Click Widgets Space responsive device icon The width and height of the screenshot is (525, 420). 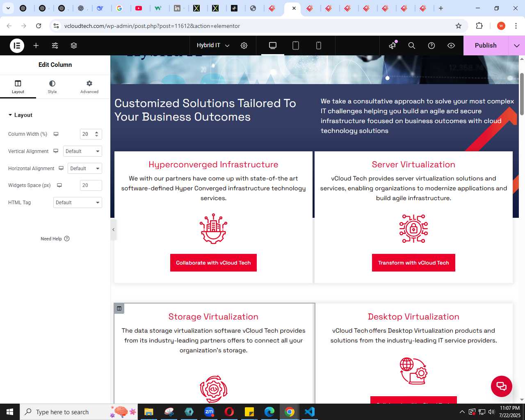click(x=59, y=185)
